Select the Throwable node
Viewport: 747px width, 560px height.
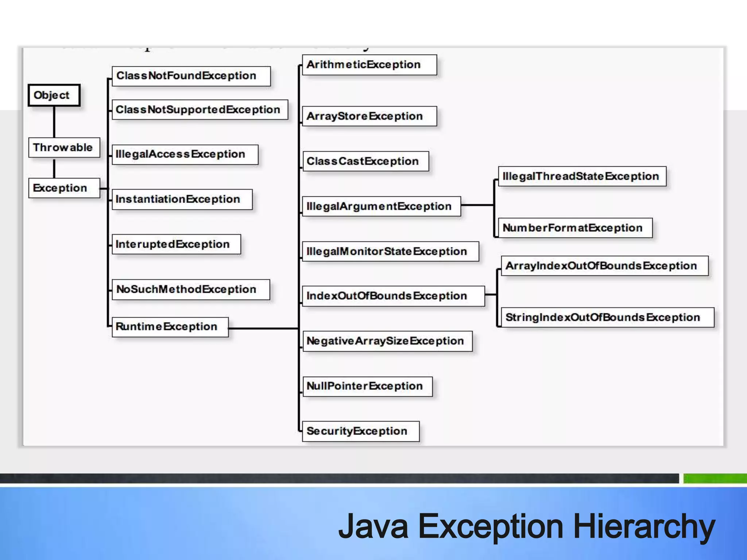coord(64,148)
